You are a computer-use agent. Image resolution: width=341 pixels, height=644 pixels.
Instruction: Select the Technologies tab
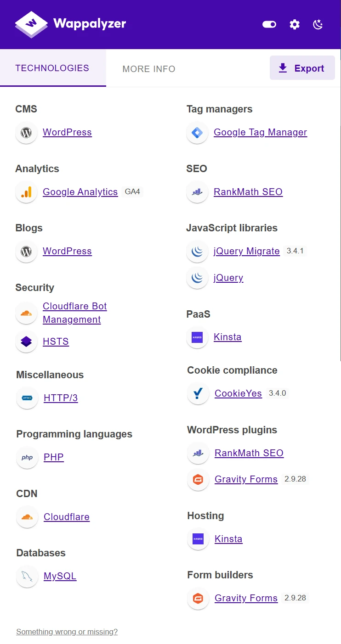point(52,68)
